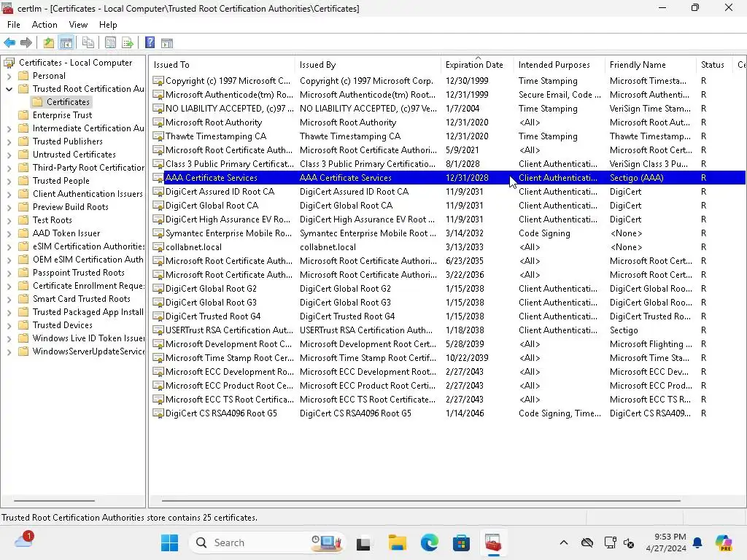Click the taskbar Search box
Screen dimensions: 747x560
coord(267,542)
